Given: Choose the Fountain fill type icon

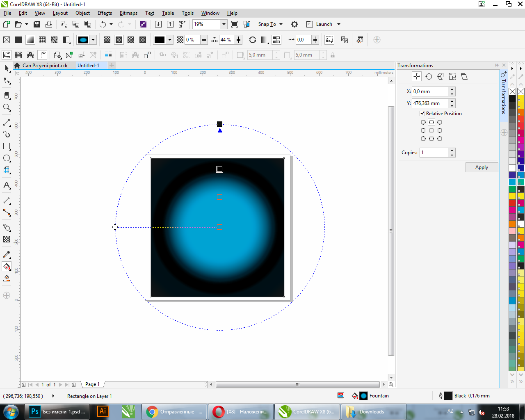Looking at the screenshot, I should (30, 40).
